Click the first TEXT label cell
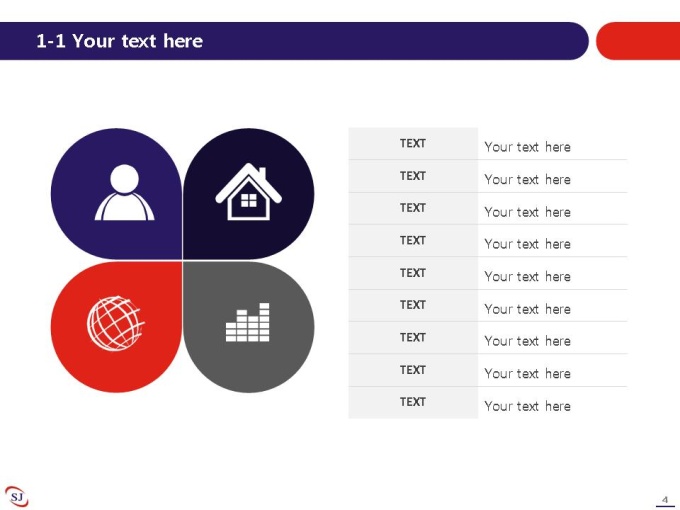The image size is (680, 510). (413, 144)
